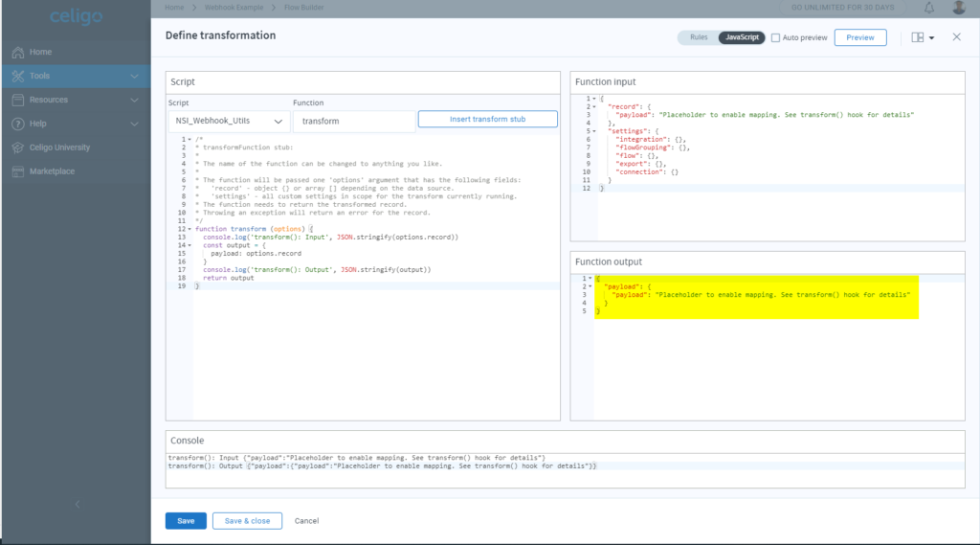This screenshot has height=545, width=980.
Task: Go to Flow Builder breadcrumb
Action: [303, 8]
